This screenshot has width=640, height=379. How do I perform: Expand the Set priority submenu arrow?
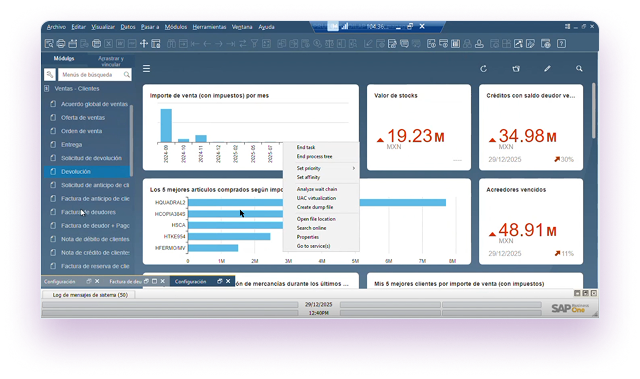click(353, 168)
